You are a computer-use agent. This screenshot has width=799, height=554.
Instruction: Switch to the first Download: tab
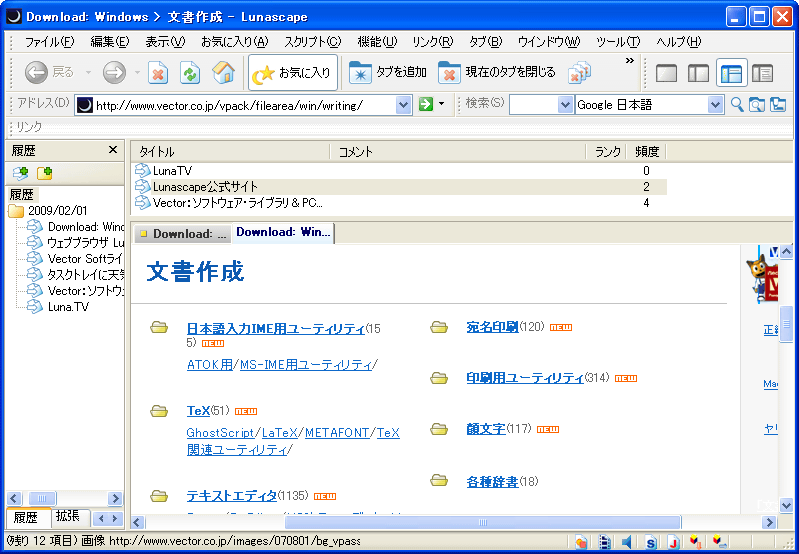(x=183, y=234)
